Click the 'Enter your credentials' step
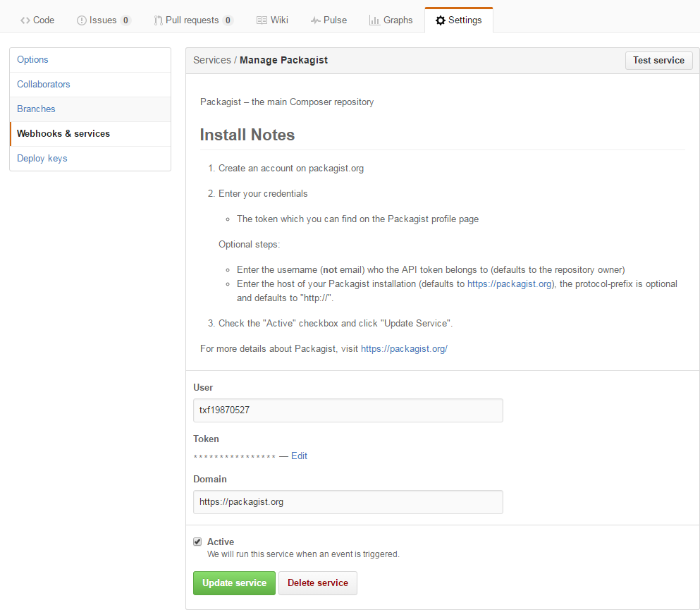Screen dimensions: 700x610 (x=262, y=194)
